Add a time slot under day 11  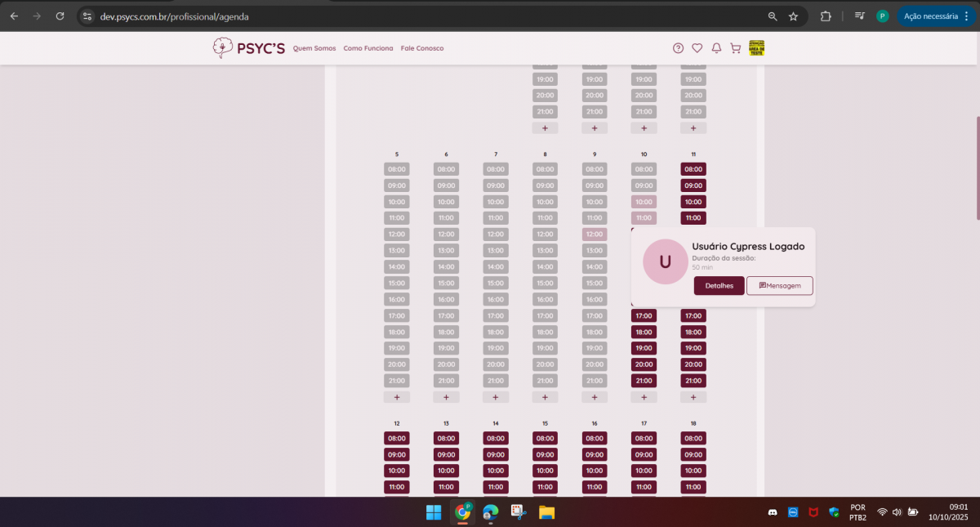pos(693,397)
